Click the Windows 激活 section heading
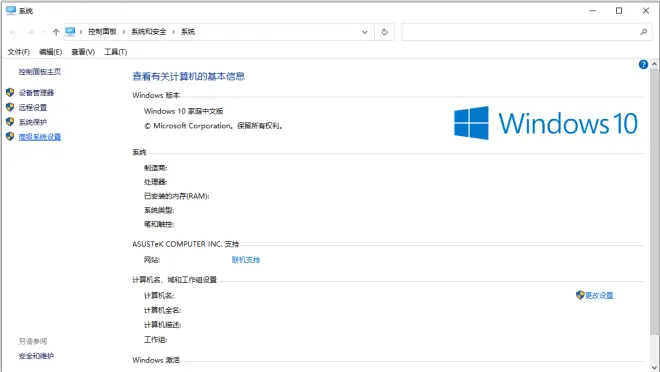Screen dimensions: 660x372 pos(156,360)
